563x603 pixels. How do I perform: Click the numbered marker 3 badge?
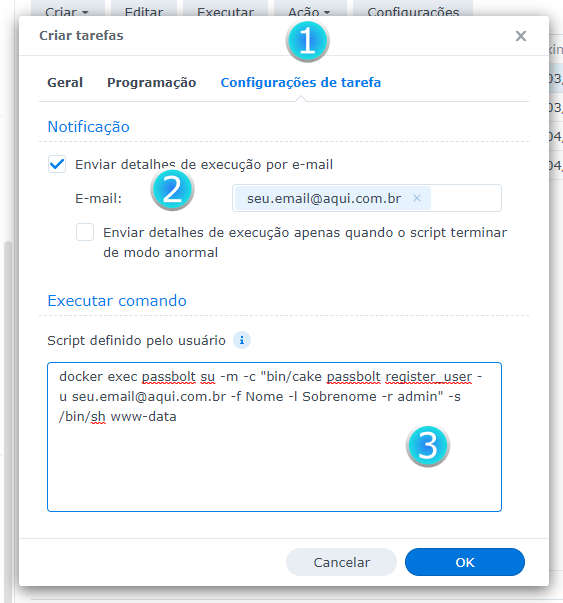click(428, 446)
